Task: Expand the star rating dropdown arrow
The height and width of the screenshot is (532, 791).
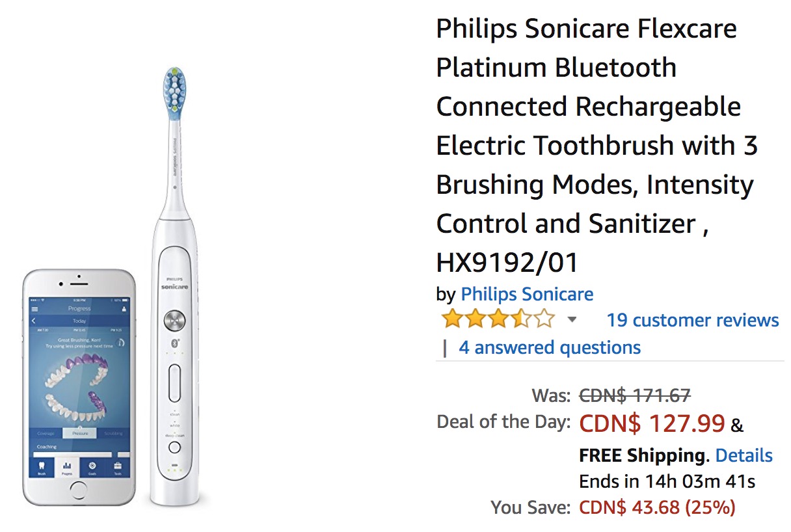Action: click(x=572, y=319)
